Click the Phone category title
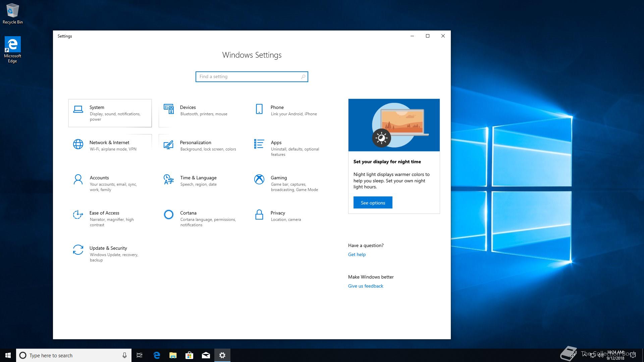The image size is (644, 362). 277,107
